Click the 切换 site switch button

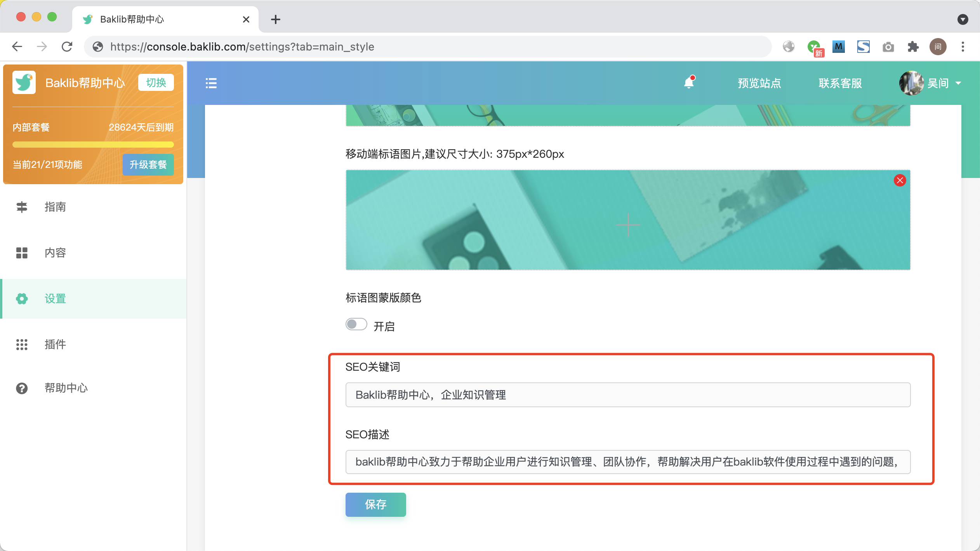click(x=156, y=82)
